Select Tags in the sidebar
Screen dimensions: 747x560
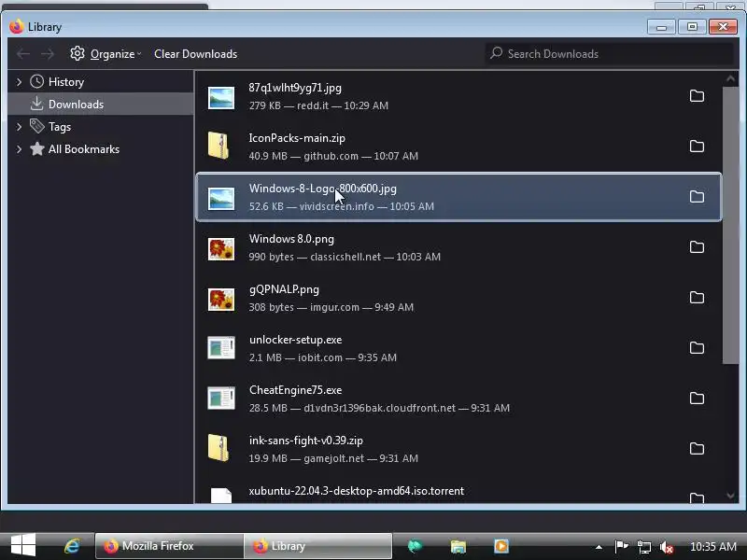click(x=101, y=126)
